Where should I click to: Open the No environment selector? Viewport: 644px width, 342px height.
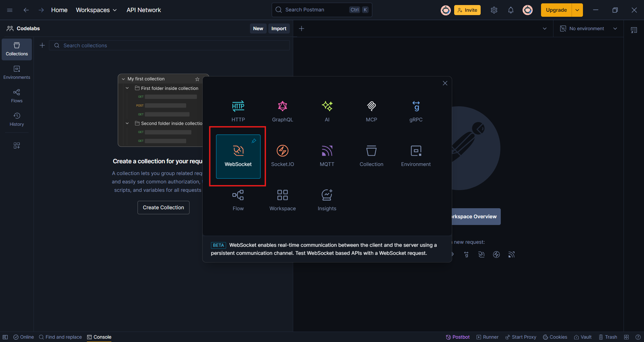tap(589, 28)
